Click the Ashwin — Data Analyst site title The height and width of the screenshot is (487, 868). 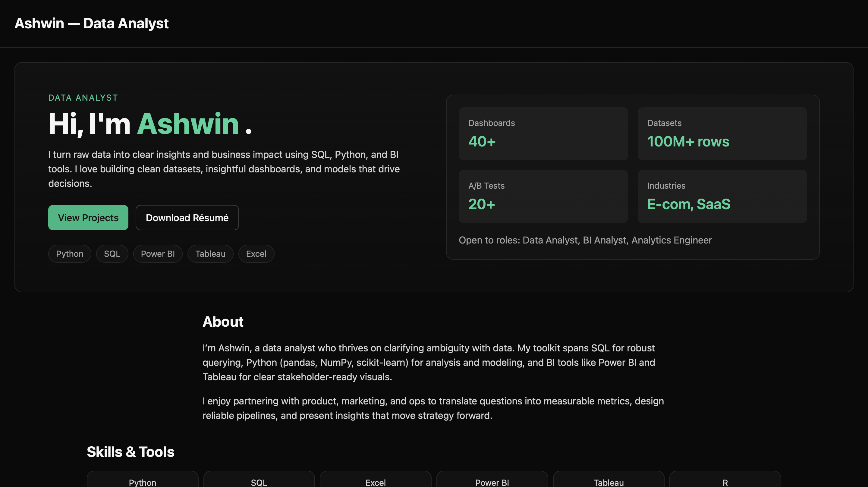pyautogui.click(x=91, y=23)
